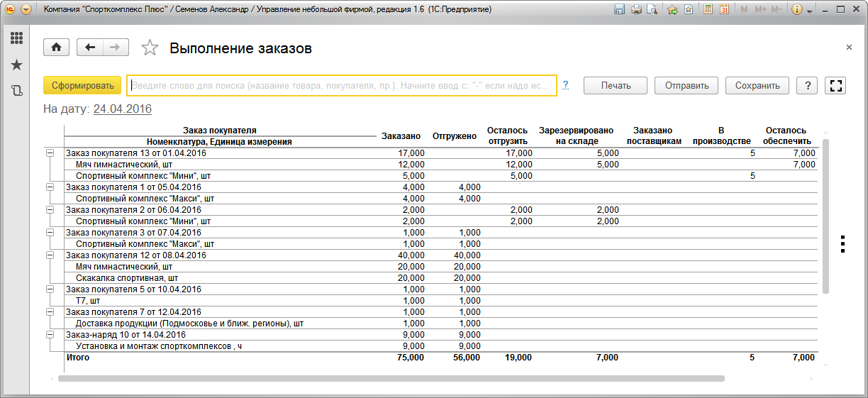Click the В производстве column header
The width and height of the screenshot is (868, 398).
pos(720,136)
